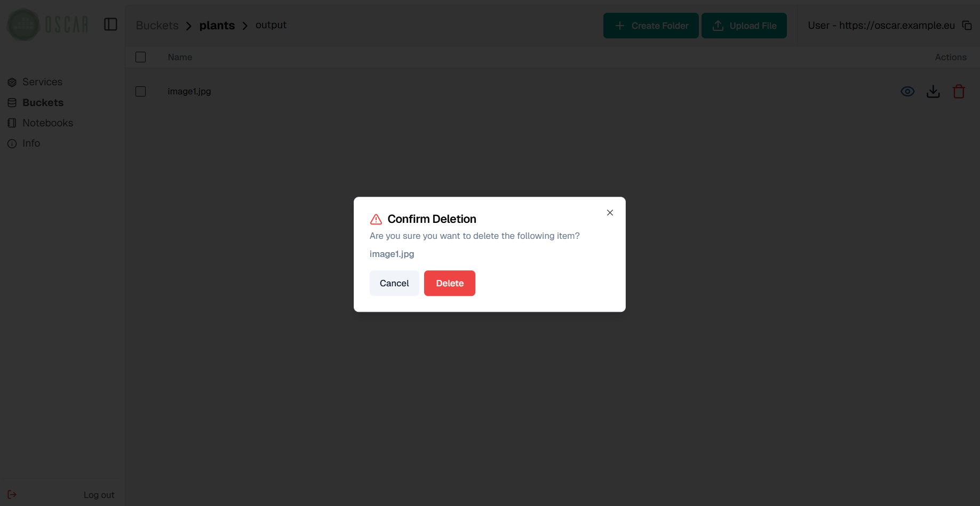The image size is (980, 506).
Task: Open the Services menu item
Action: 42,82
